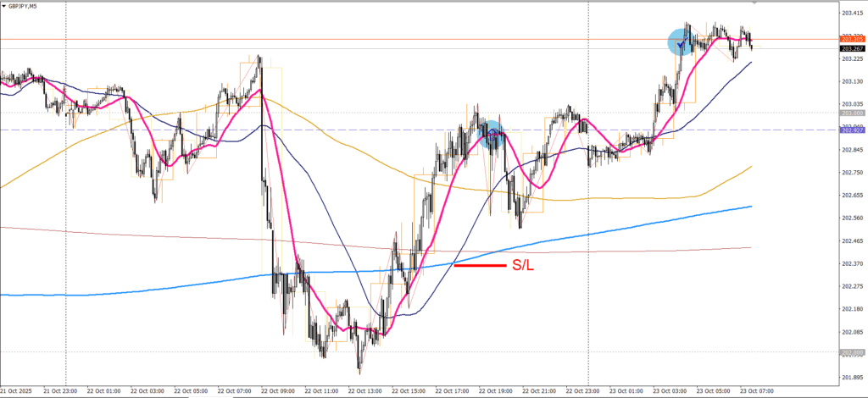
Task: Select the purple 202.927 price label
Action: pos(851,130)
